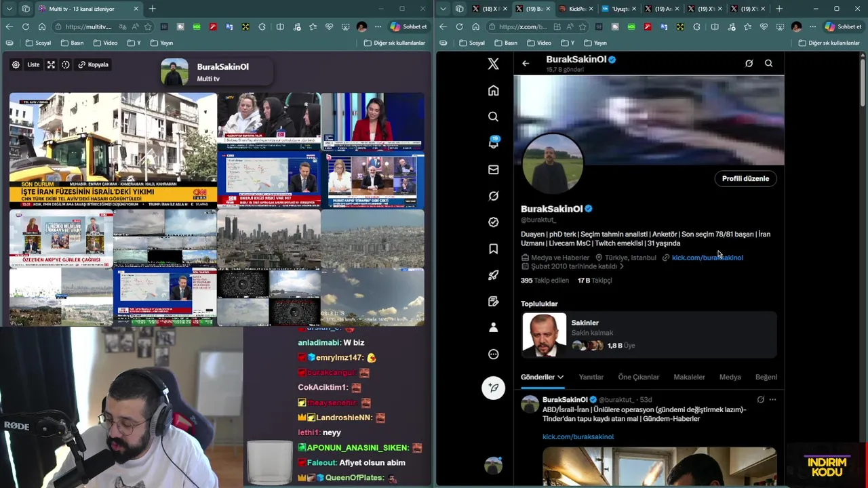This screenshot has width=868, height=488.
Task: Open Multi tv settings gear
Action: (16, 64)
